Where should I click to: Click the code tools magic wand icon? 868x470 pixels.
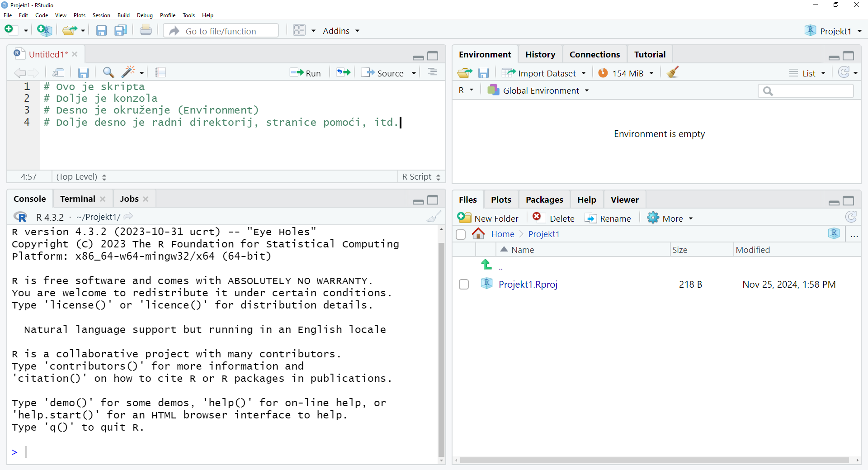click(x=129, y=72)
